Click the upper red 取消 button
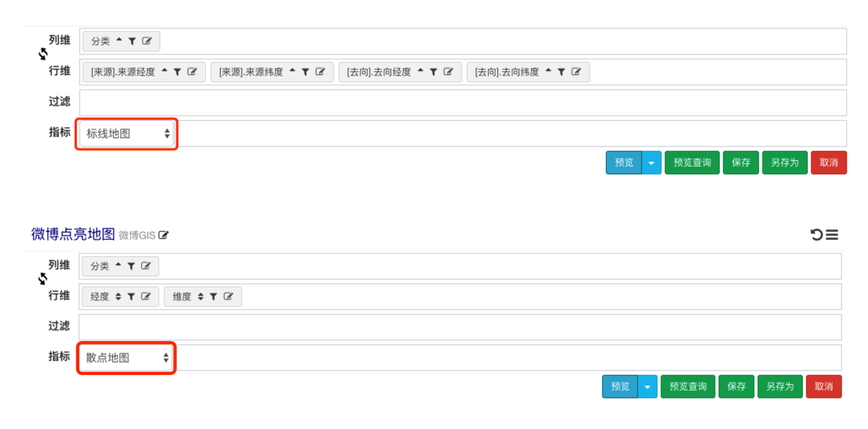Image resolution: width=868 pixels, height=429 pixels. 828,163
